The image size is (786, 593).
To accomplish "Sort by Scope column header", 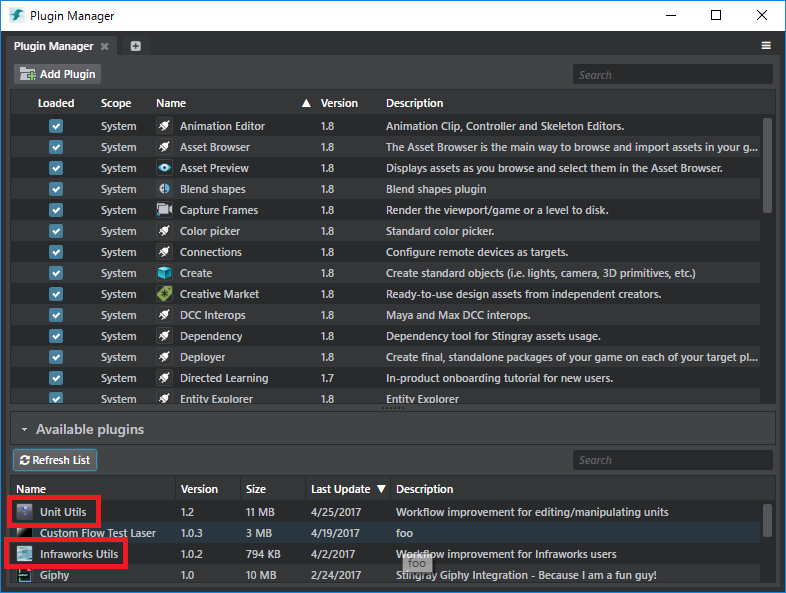I will [x=116, y=103].
